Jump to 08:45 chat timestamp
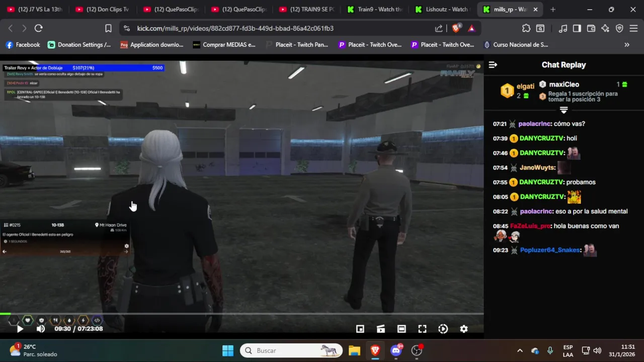The image size is (644, 362). [500, 226]
